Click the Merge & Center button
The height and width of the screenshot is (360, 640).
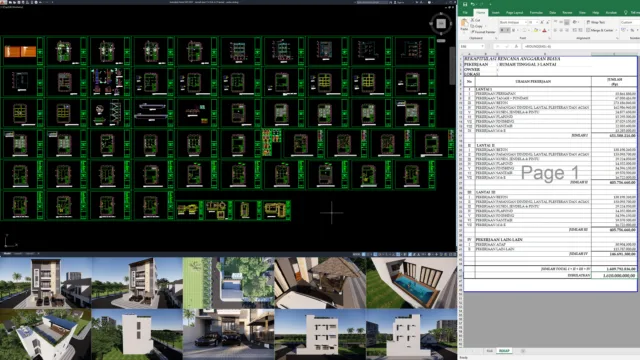pyautogui.click(x=600, y=30)
